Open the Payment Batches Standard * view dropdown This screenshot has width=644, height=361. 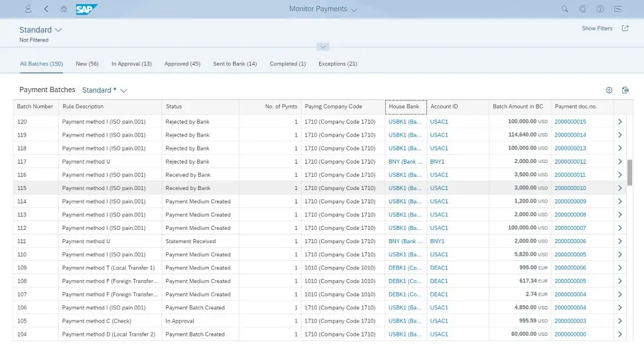click(104, 90)
